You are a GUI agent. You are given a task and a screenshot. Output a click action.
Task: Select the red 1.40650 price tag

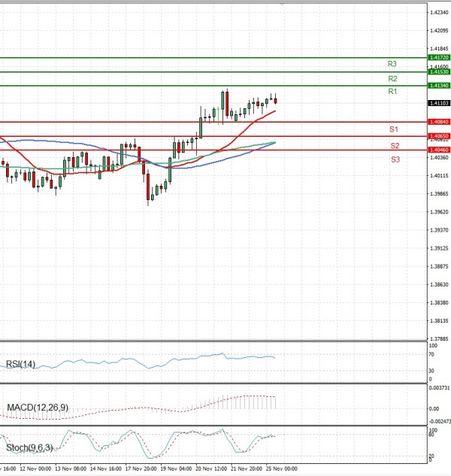click(x=438, y=136)
